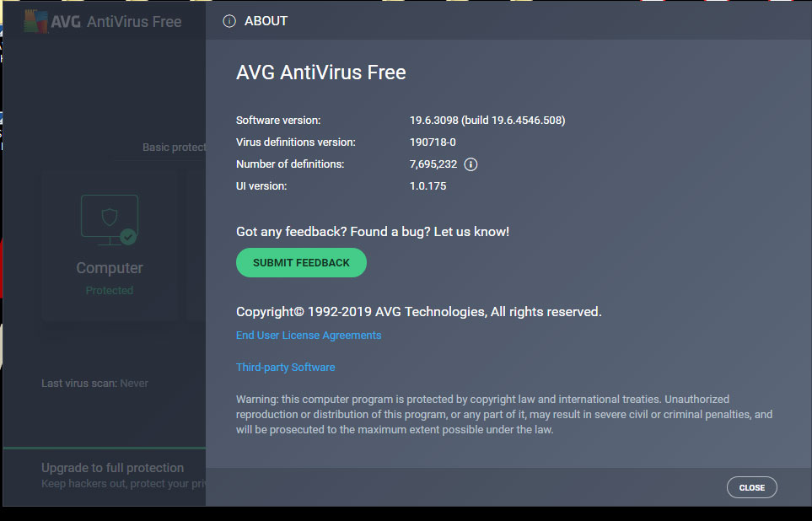Click the green Protected status text
This screenshot has width=812, height=521.
point(110,291)
